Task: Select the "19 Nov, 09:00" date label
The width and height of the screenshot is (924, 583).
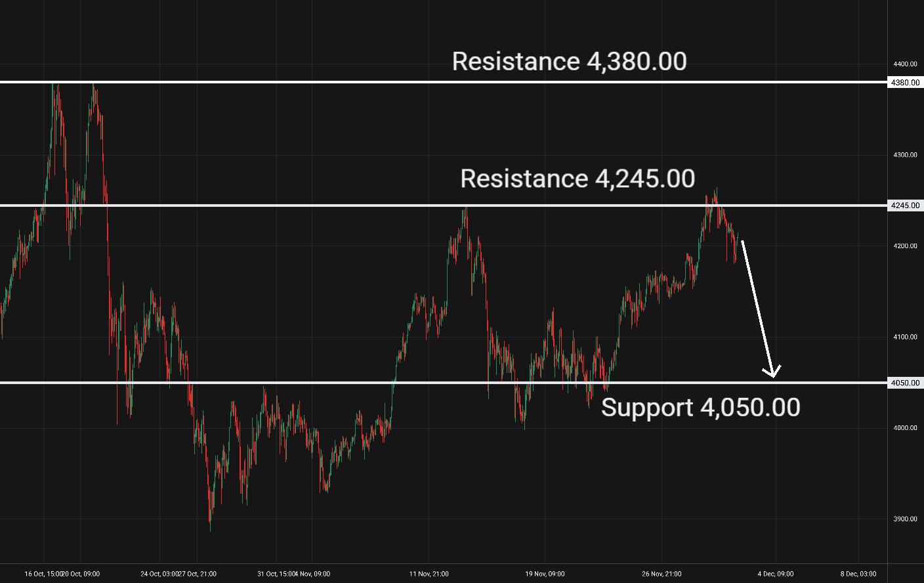Action: (545, 574)
